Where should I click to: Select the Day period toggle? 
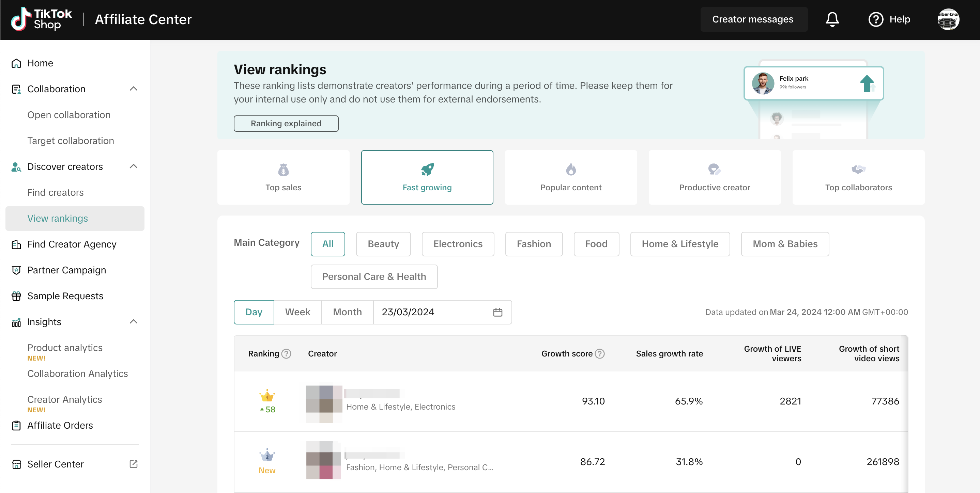pyautogui.click(x=254, y=312)
